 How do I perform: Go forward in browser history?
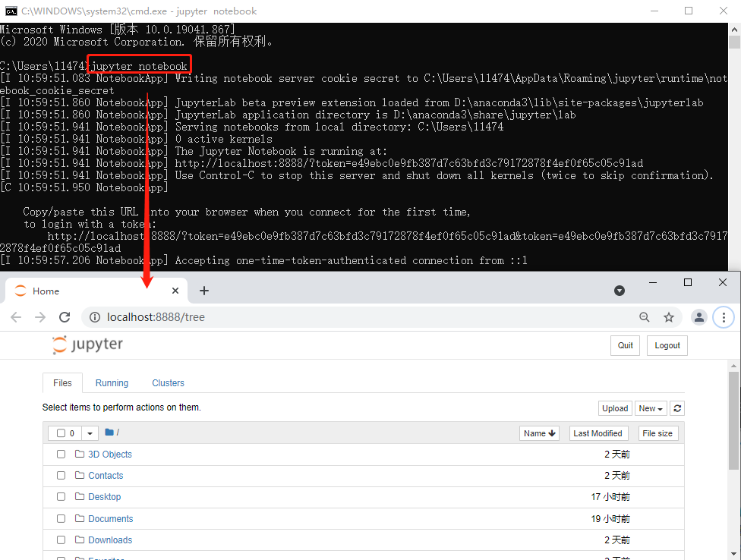pos(40,317)
